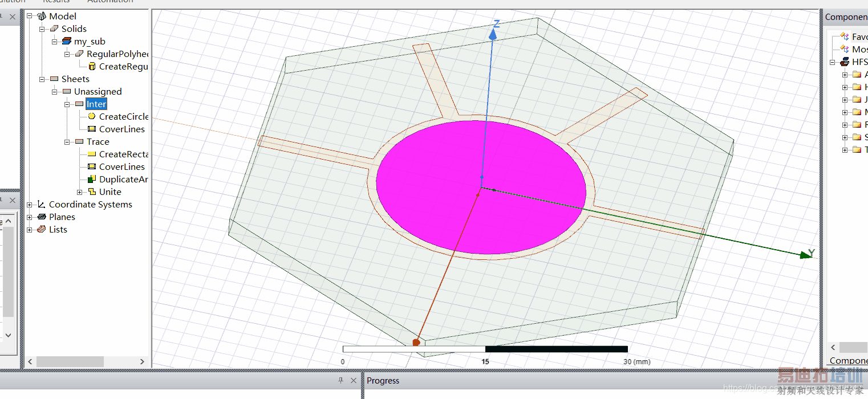Collapse the Sheets node

click(42, 79)
